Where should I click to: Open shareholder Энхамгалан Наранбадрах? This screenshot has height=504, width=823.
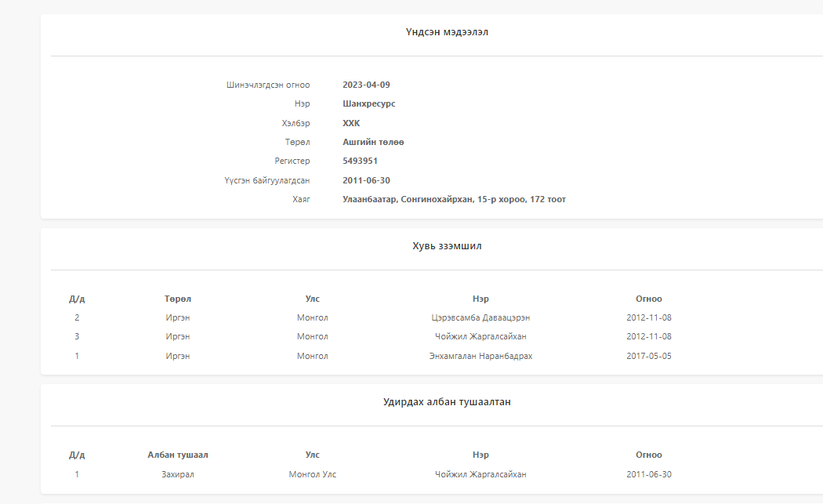(x=480, y=356)
